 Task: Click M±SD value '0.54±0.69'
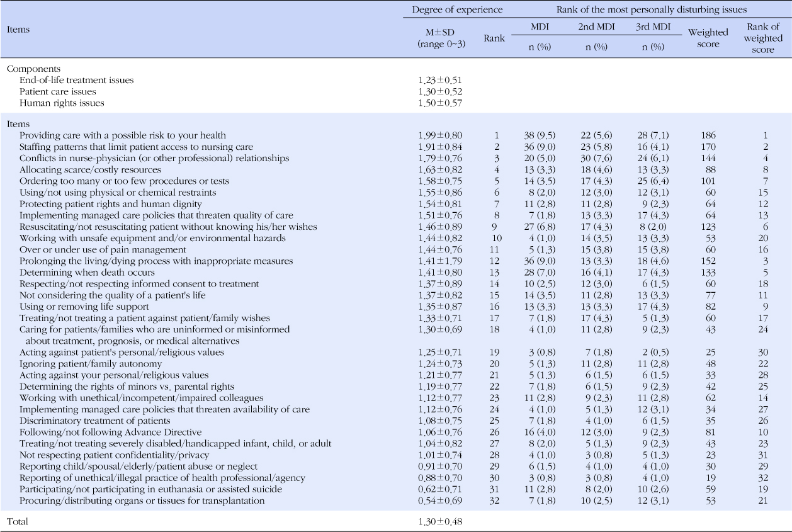click(x=440, y=500)
